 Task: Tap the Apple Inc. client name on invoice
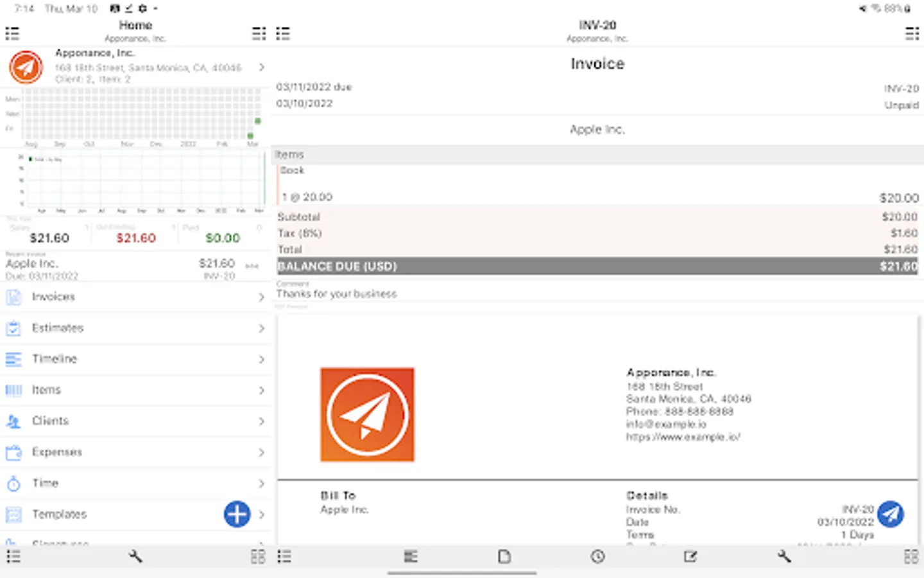(597, 130)
